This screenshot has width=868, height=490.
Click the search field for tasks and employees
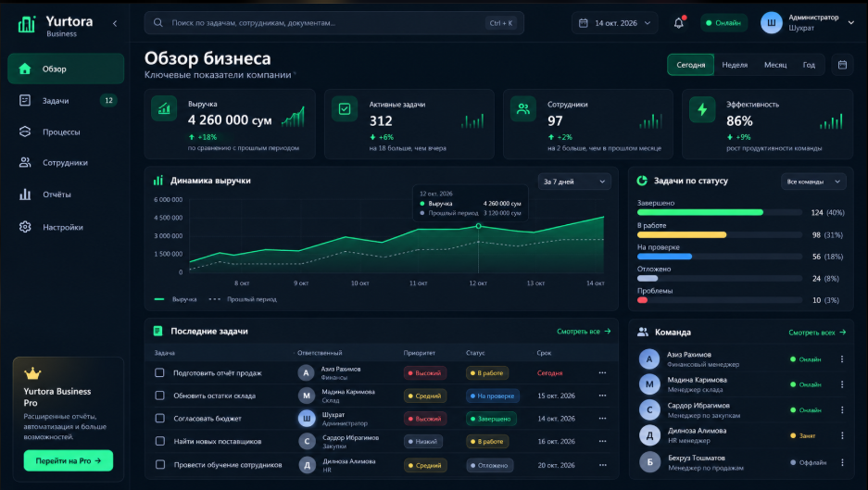pos(333,23)
